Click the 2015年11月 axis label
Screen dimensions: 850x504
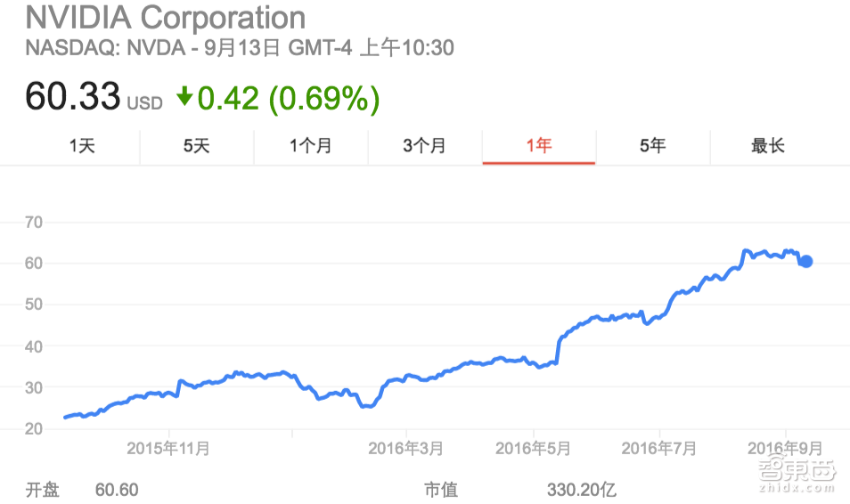(168, 449)
